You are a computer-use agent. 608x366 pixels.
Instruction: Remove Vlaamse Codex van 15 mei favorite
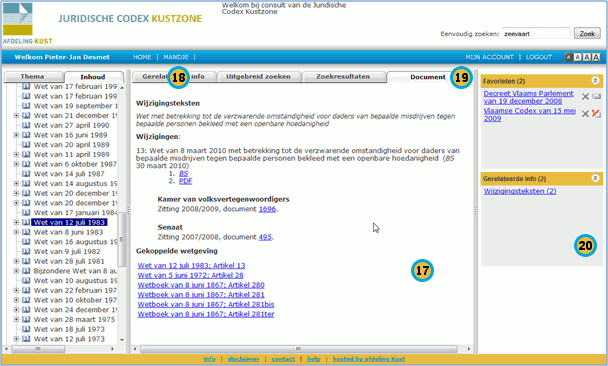[585, 114]
